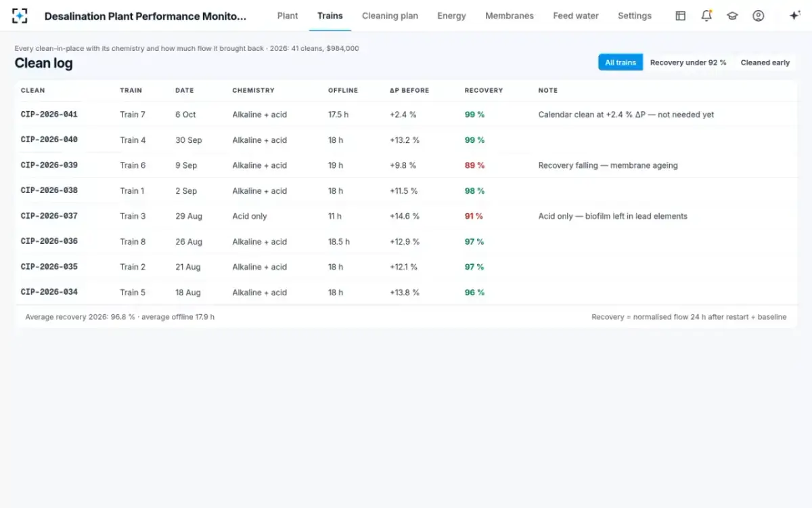Click the Train 7 cell
The image size is (812, 508).
(x=133, y=114)
